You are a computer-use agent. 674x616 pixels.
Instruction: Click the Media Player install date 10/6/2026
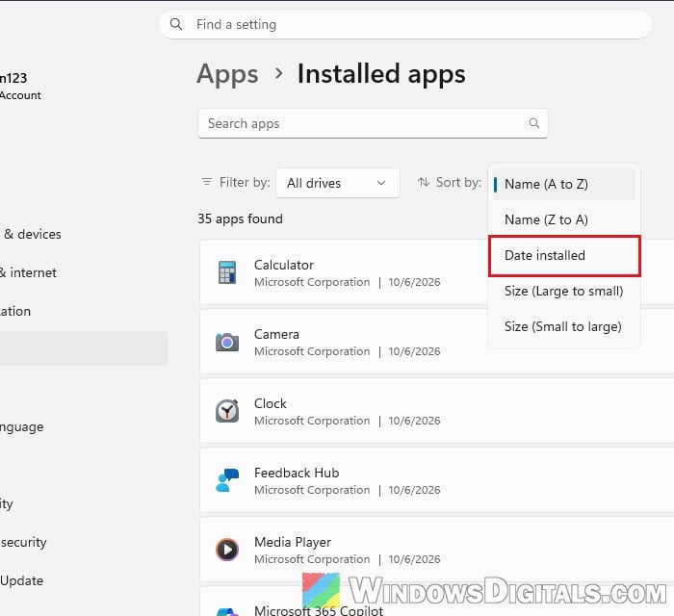[x=414, y=559]
